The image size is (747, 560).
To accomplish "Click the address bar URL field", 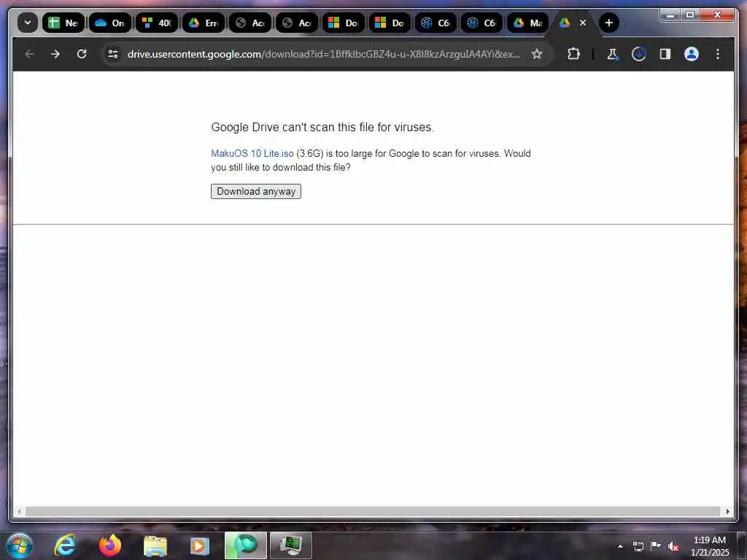I will [x=323, y=54].
